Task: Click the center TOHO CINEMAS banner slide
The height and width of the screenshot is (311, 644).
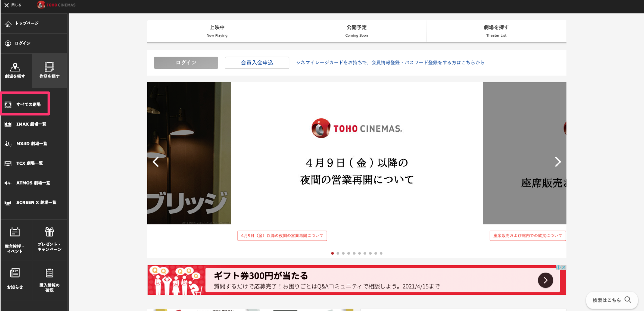Action: pos(357,153)
